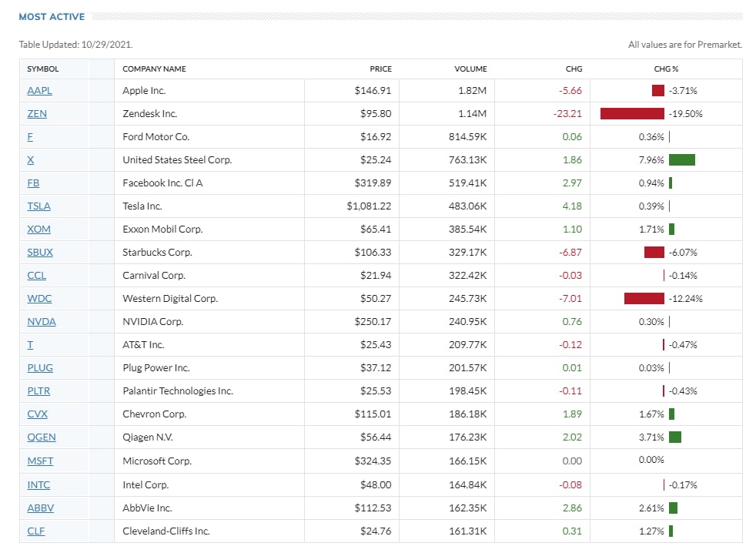The width and height of the screenshot is (756, 553).
Task: Open the SBUX symbol link
Action: click(40, 253)
